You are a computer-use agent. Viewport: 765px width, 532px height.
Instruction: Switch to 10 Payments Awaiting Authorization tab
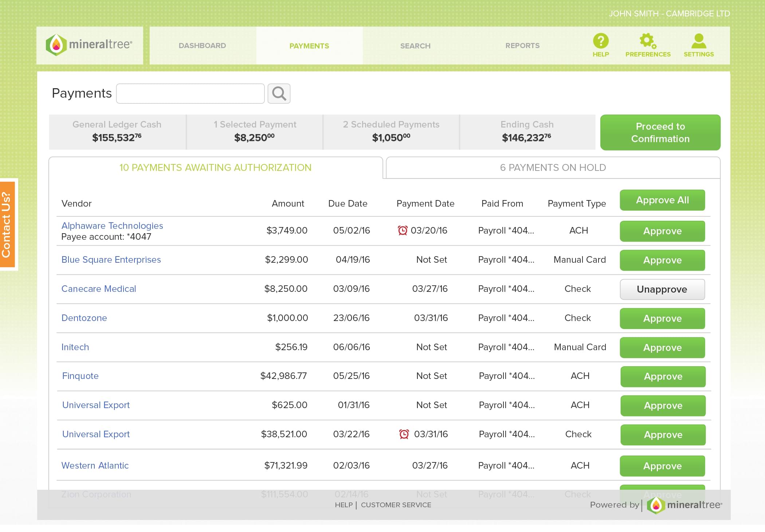pyautogui.click(x=216, y=168)
